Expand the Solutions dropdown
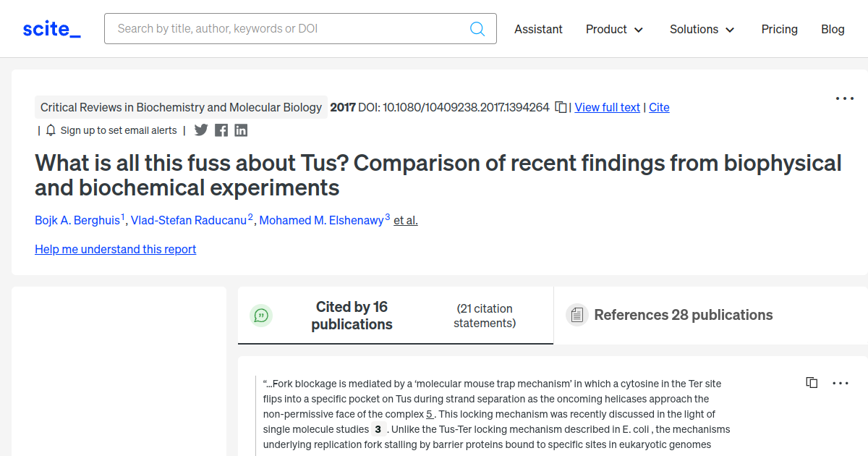This screenshot has height=456, width=868. coord(701,29)
